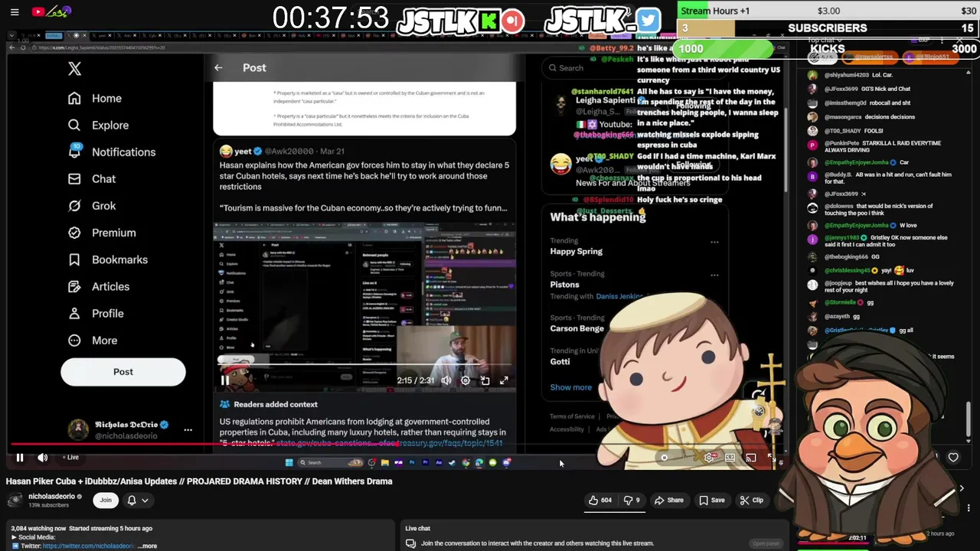The width and height of the screenshot is (980, 551).
Task: Toggle the YouTube autoplay switch
Action: (x=664, y=458)
